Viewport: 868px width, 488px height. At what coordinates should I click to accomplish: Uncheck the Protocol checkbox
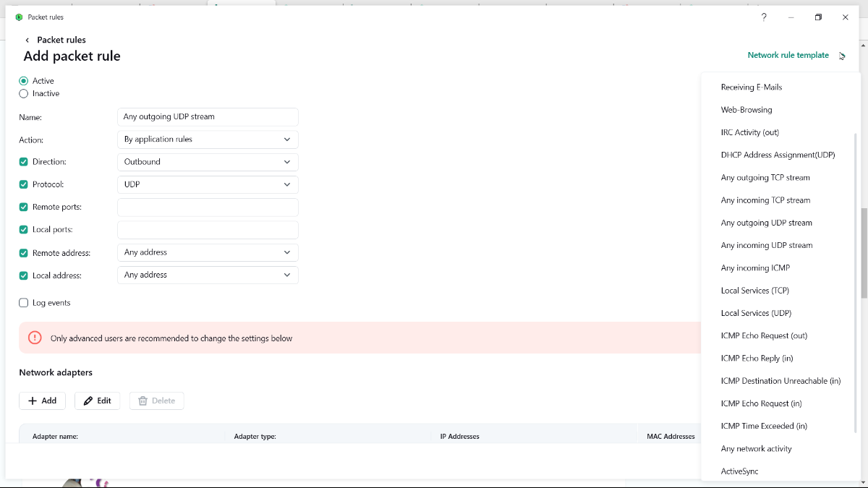[x=24, y=184]
